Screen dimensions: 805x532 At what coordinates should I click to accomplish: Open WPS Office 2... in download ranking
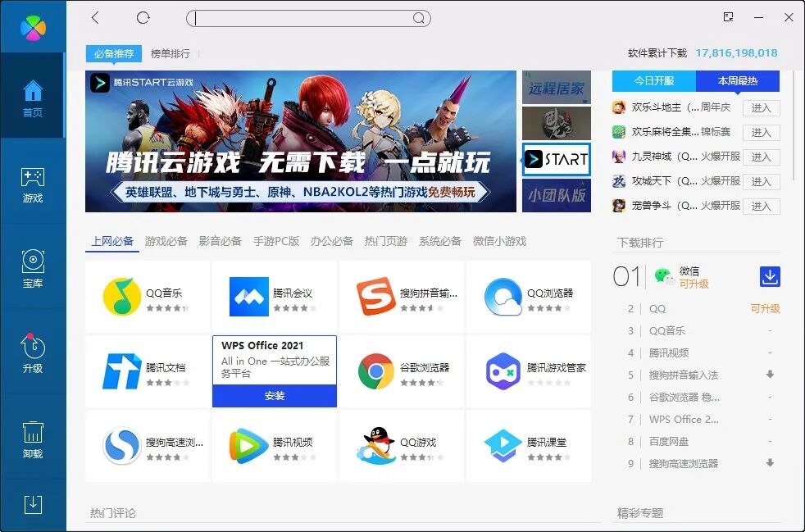pyautogui.click(x=684, y=419)
